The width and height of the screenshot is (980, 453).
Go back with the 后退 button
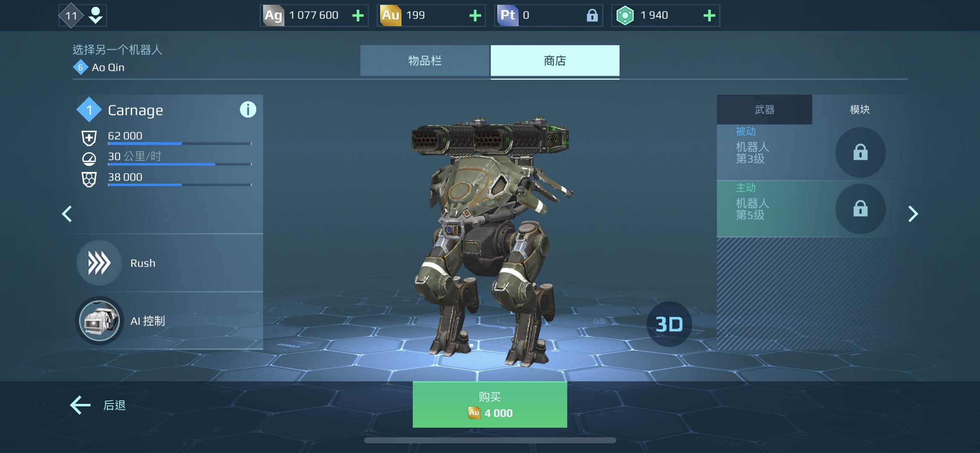(98, 405)
